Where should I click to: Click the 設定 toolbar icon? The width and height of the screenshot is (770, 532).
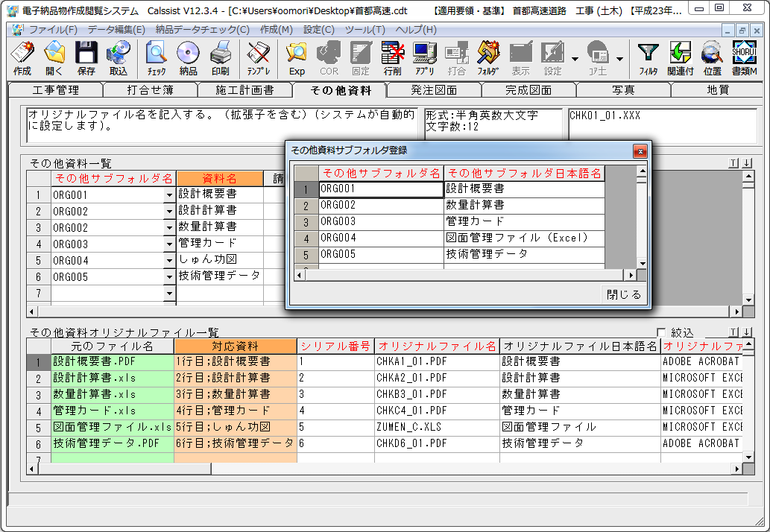point(552,58)
